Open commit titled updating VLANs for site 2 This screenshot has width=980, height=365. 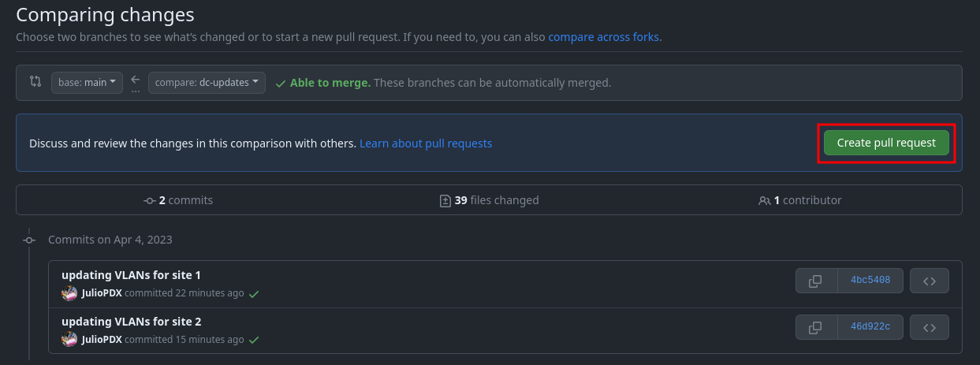click(131, 322)
